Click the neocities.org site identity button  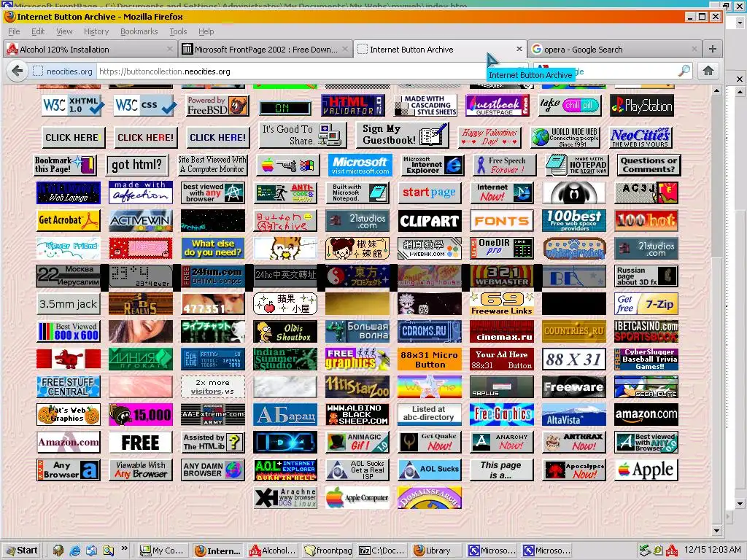tap(63, 71)
